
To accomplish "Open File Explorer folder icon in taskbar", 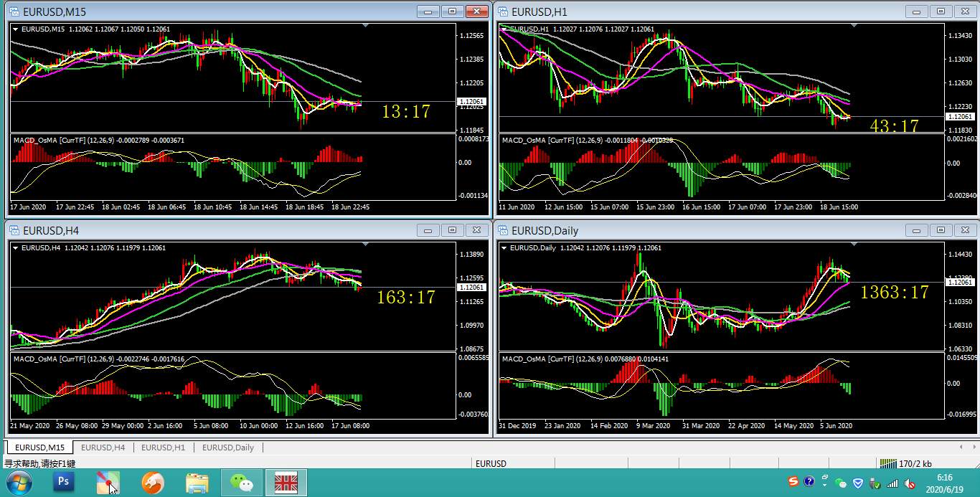I will tap(197, 483).
